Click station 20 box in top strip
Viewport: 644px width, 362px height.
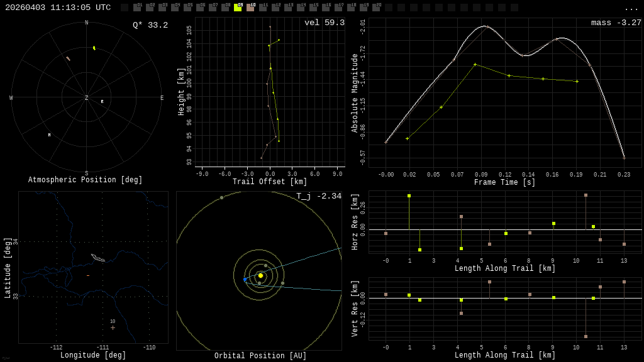point(376,8)
